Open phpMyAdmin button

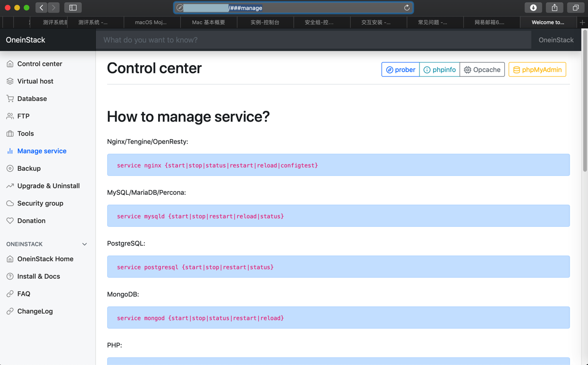(x=537, y=70)
